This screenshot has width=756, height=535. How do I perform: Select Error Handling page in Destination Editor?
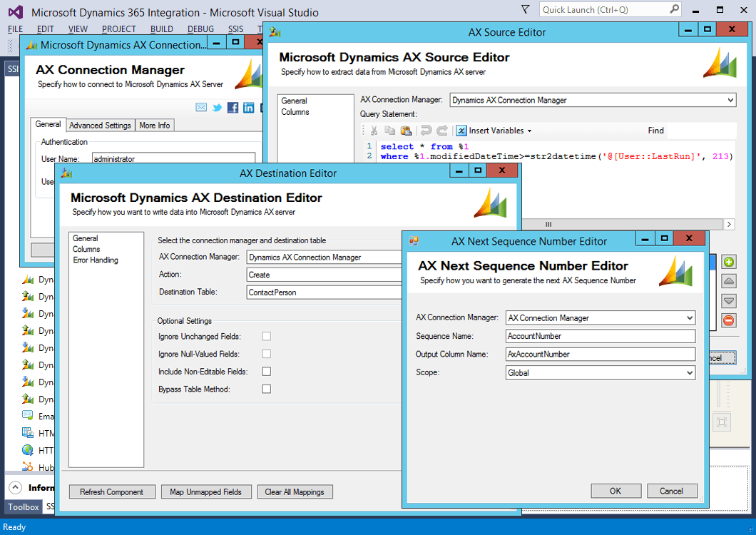tap(96, 260)
